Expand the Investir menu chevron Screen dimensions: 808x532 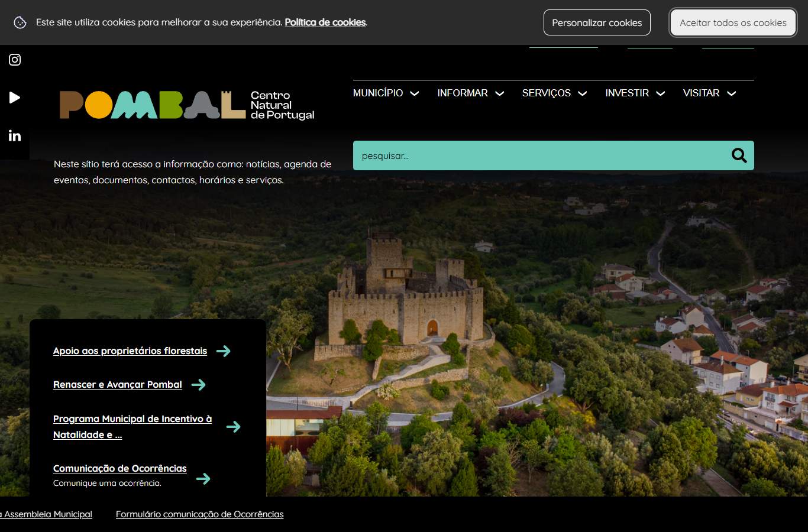click(661, 93)
